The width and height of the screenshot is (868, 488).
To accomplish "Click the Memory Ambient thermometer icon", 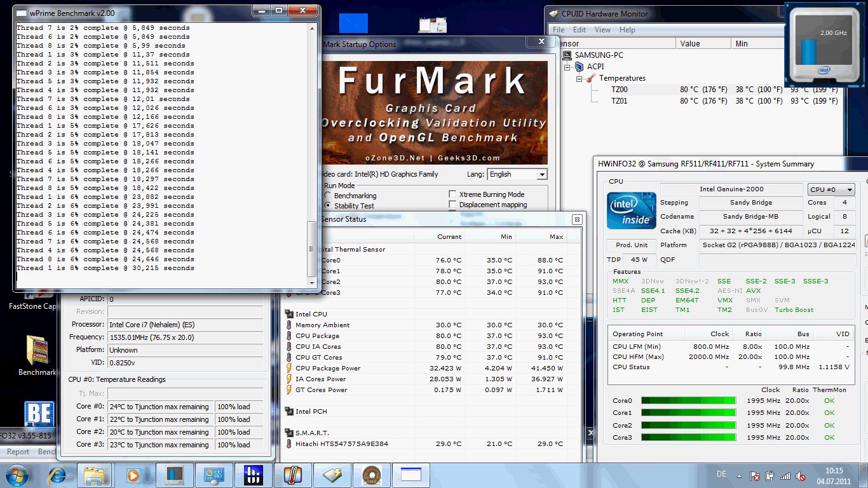I will (289, 325).
